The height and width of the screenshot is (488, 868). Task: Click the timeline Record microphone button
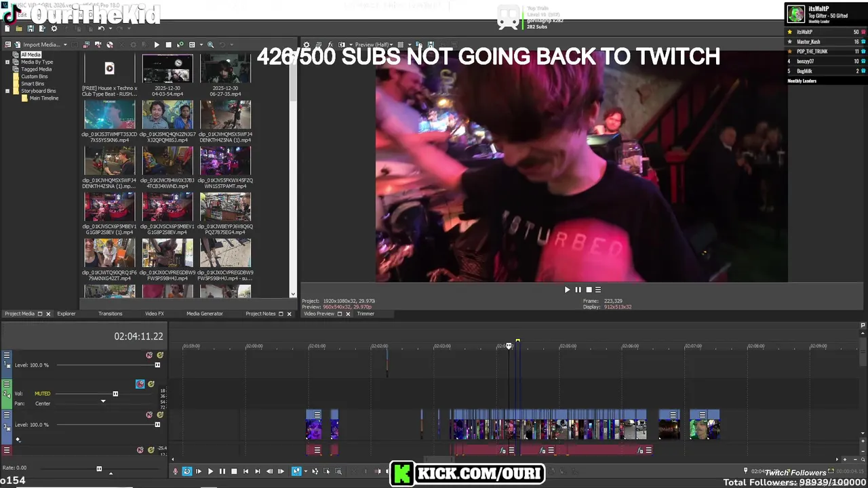coord(176,471)
